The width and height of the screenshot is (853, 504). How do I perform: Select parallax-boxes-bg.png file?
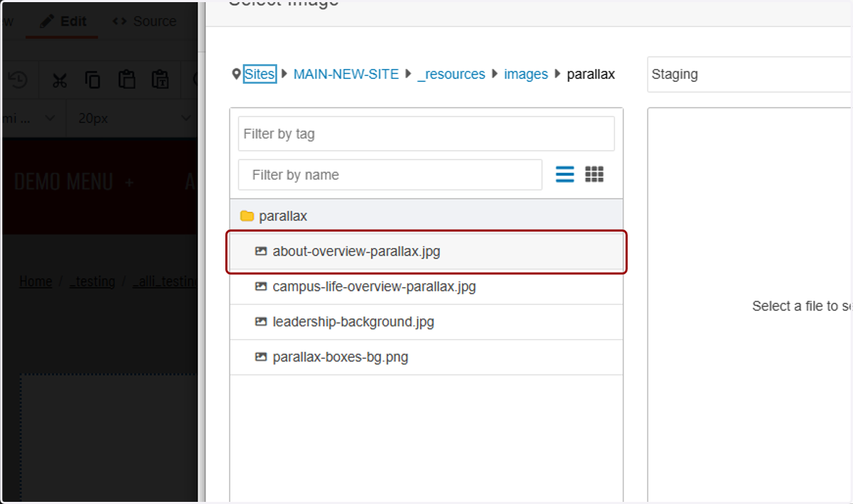(426, 358)
